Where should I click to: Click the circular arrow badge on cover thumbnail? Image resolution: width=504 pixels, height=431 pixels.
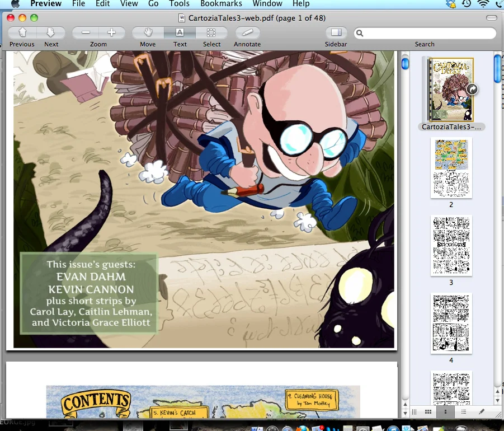472,89
